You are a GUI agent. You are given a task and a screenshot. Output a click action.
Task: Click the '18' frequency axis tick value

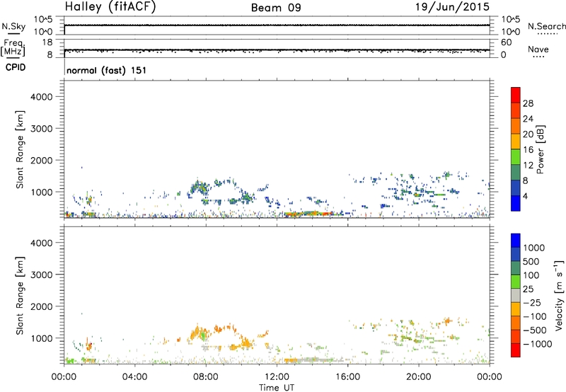[47, 42]
